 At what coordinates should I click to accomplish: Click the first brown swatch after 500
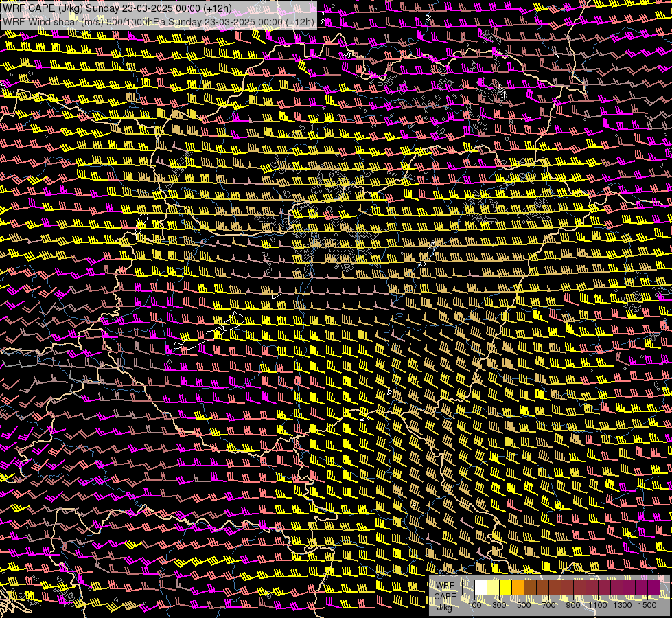pos(530,588)
